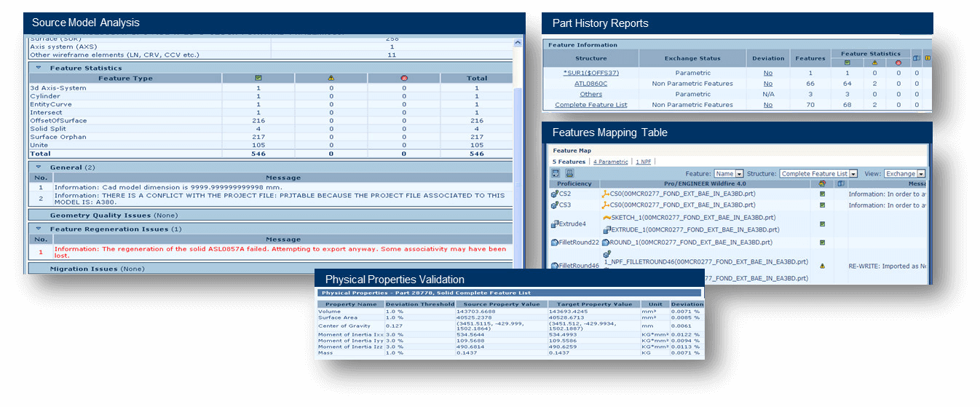Click the Deviation 'No' link for *SUR1($OFFS37)

coord(767,73)
